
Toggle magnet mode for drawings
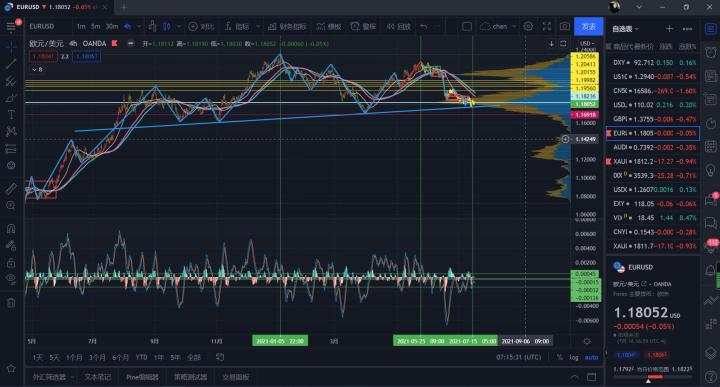(x=11, y=228)
